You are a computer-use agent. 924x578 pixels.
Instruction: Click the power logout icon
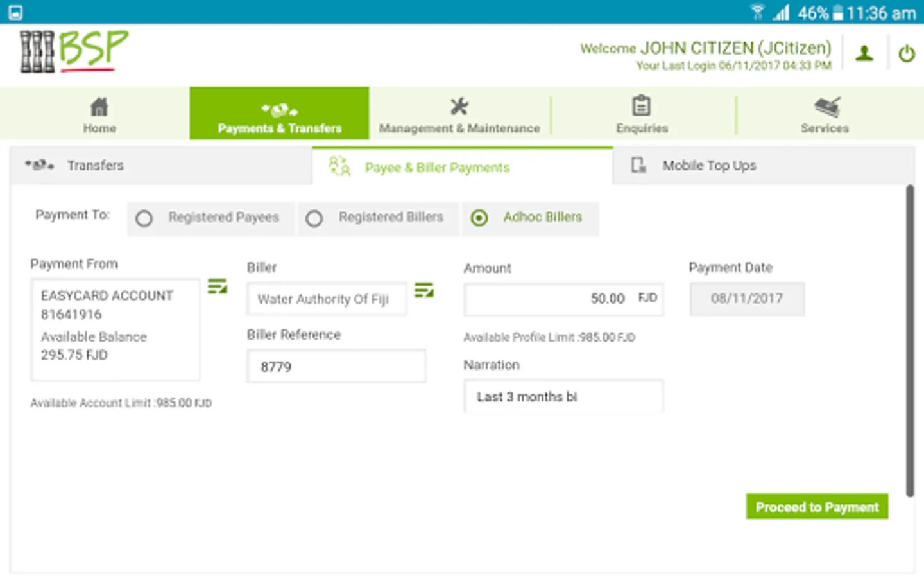(906, 53)
